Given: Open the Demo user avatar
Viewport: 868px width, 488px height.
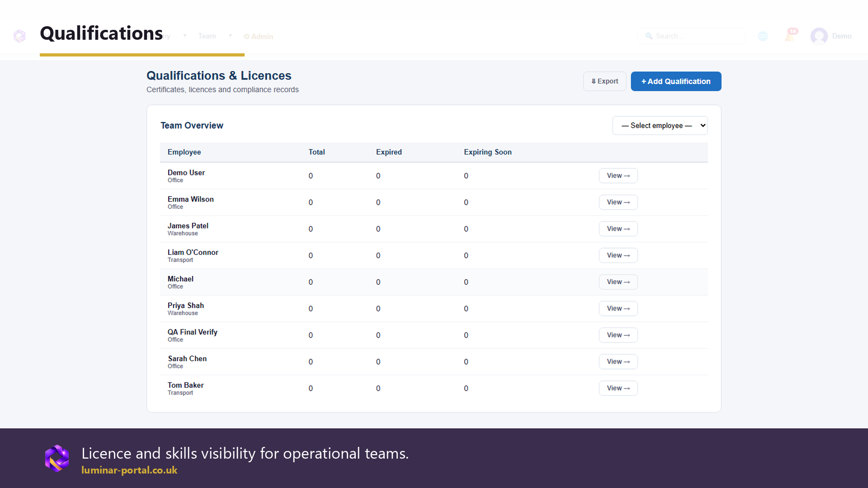Looking at the screenshot, I should pos(819,36).
